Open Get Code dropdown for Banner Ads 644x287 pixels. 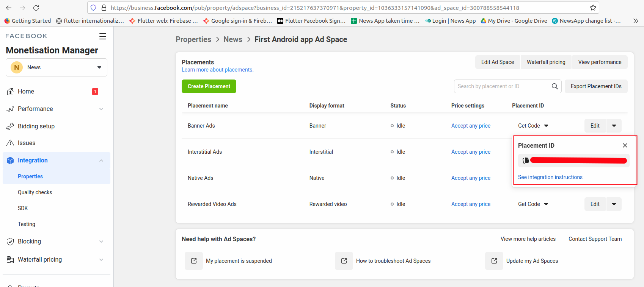coord(533,126)
